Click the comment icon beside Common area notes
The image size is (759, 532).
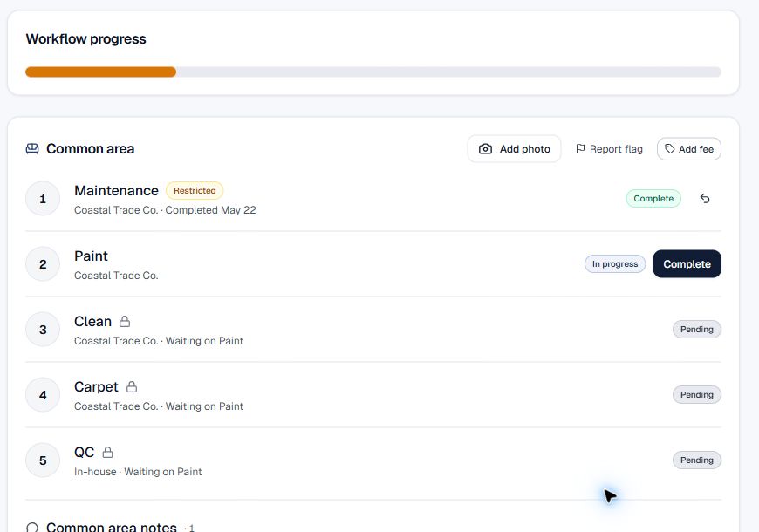pos(32,527)
